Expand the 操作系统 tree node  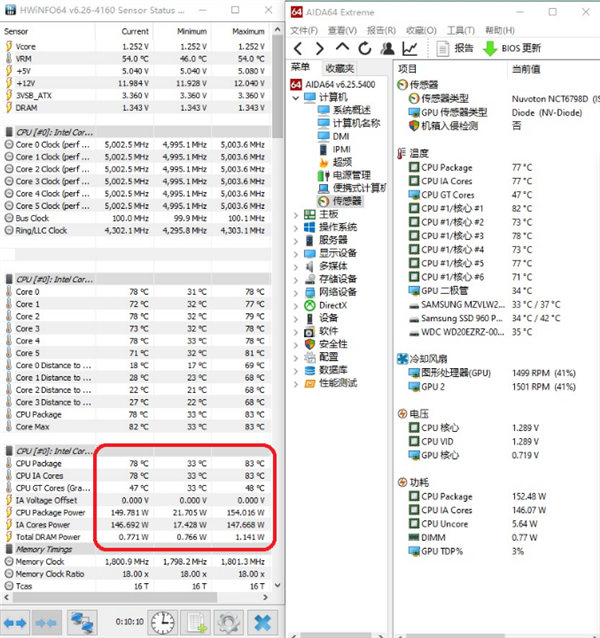click(296, 228)
